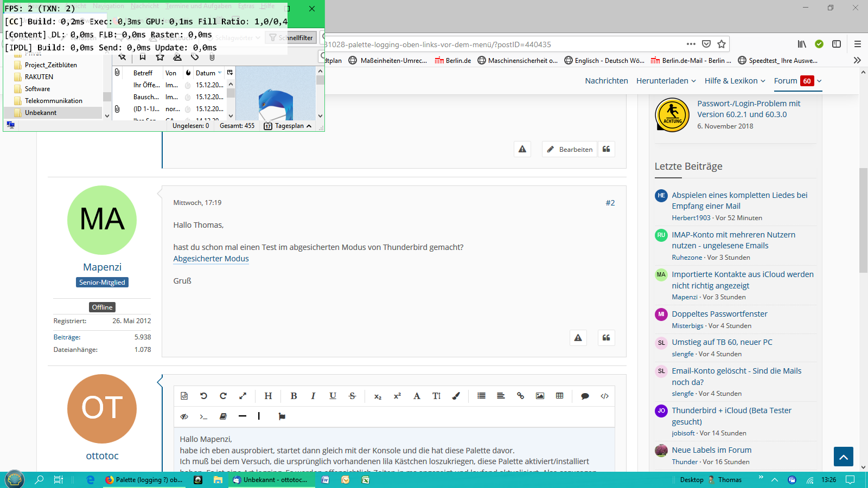The width and height of the screenshot is (868, 488).
Task: Click the insert image icon in editor
Action: [540, 396]
